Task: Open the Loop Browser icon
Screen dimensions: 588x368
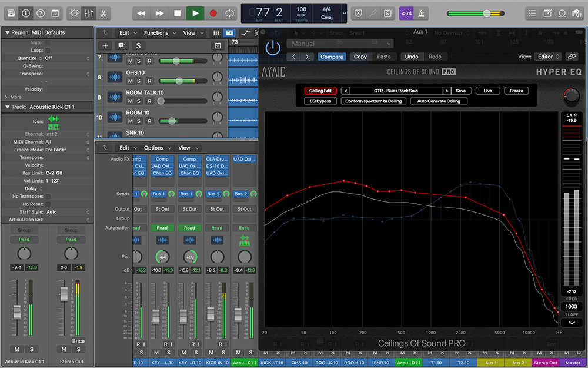Action: click(x=562, y=14)
